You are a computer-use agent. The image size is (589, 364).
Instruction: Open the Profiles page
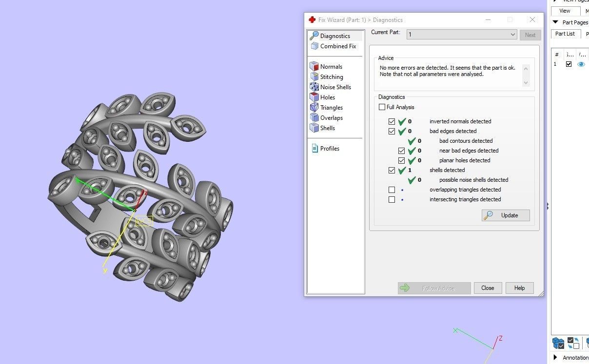[326, 149]
